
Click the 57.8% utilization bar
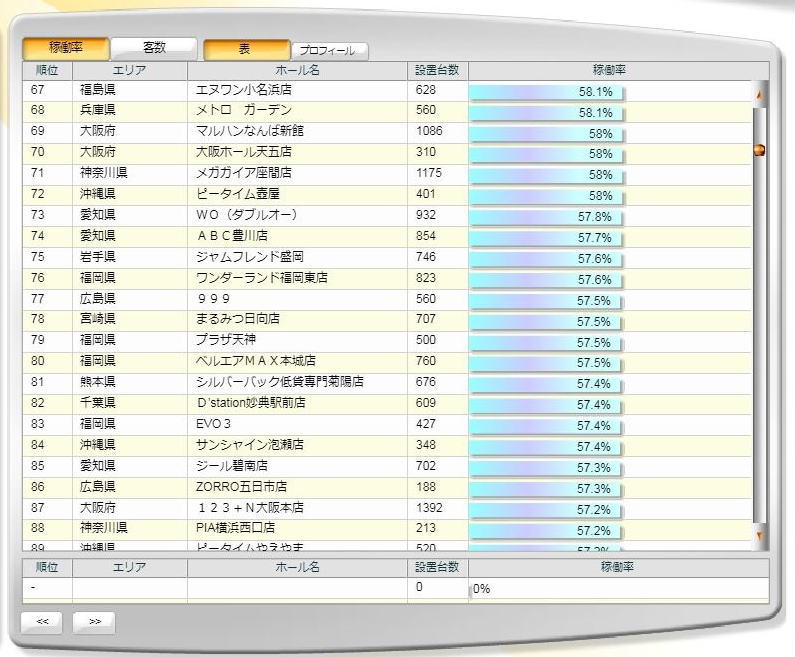click(x=547, y=217)
